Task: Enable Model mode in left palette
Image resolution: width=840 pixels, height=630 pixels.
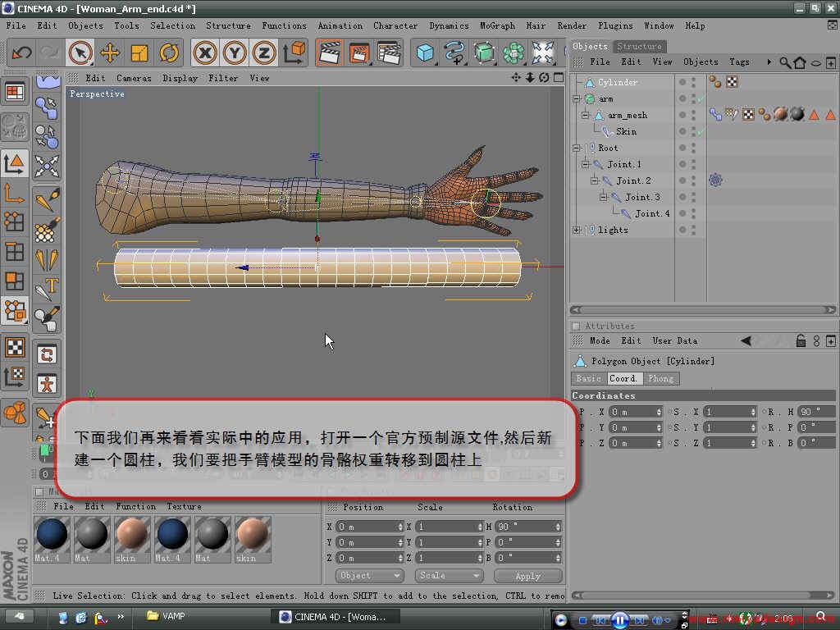Action: (15, 163)
